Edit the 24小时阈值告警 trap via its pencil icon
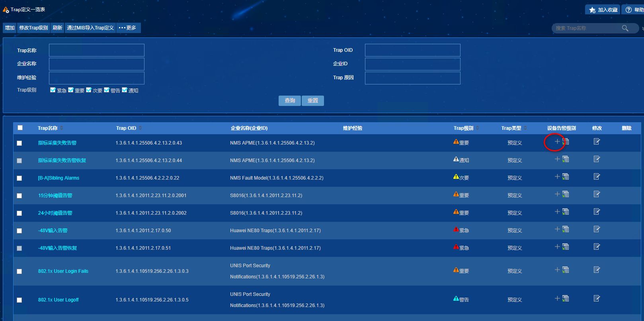The width and height of the screenshot is (644, 321). [597, 211]
